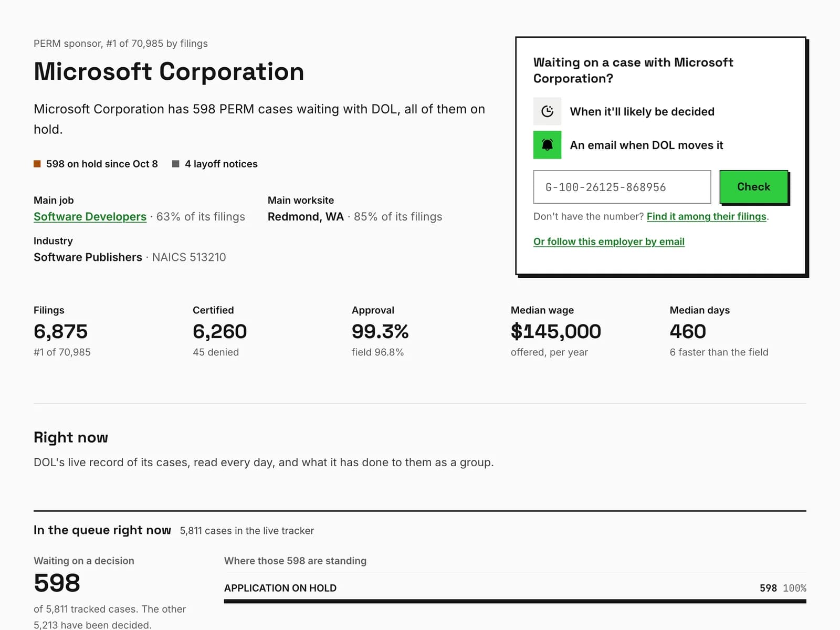The height and width of the screenshot is (630, 840).
Task: Click the Microsoft Corporation heading
Action: click(x=169, y=71)
